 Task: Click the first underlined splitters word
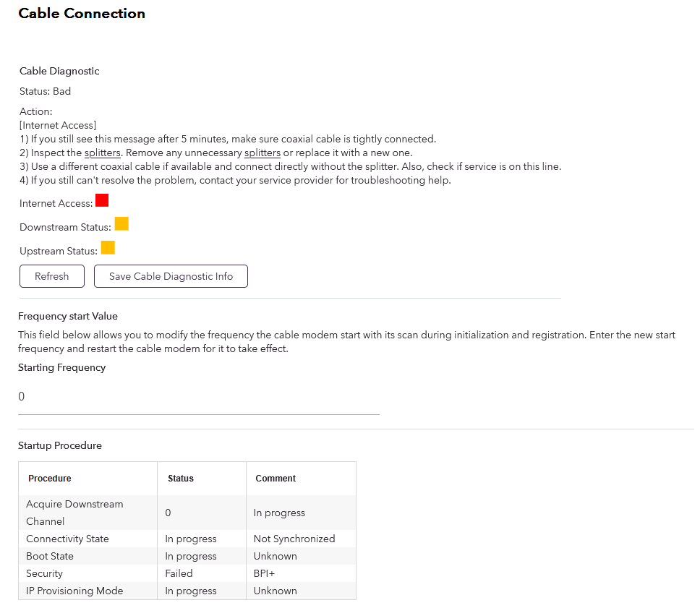point(102,153)
